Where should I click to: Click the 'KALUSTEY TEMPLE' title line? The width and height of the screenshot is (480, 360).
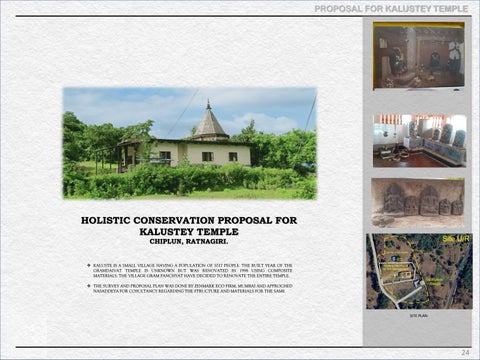[189, 232]
